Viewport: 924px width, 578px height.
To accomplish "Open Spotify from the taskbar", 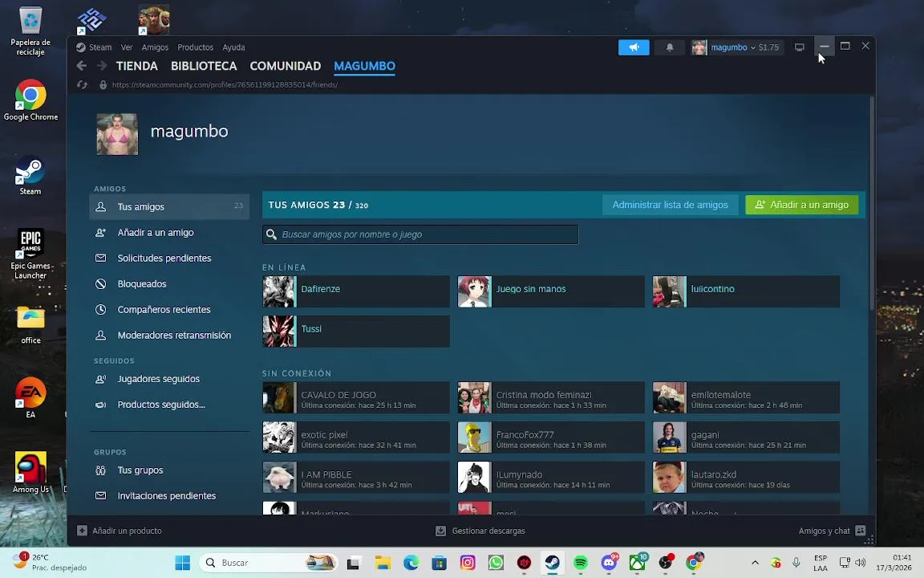I will 581,563.
